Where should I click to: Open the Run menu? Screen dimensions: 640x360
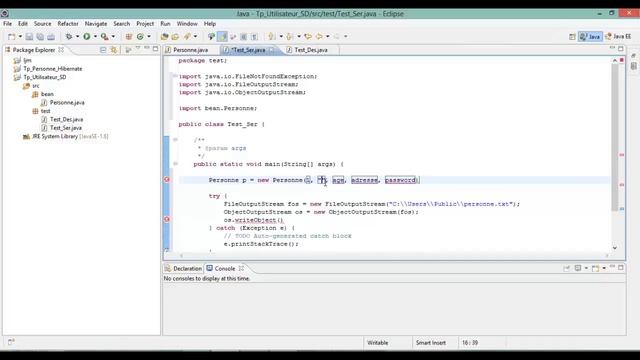pos(165,24)
